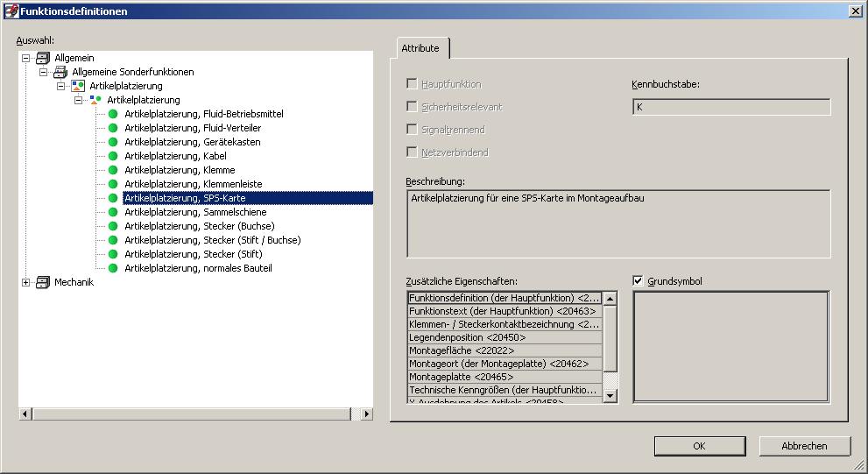The width and height of the screenshot is (868, 474).
Task: Click green dot beside SPS-Karte entry
Action: 113,198
